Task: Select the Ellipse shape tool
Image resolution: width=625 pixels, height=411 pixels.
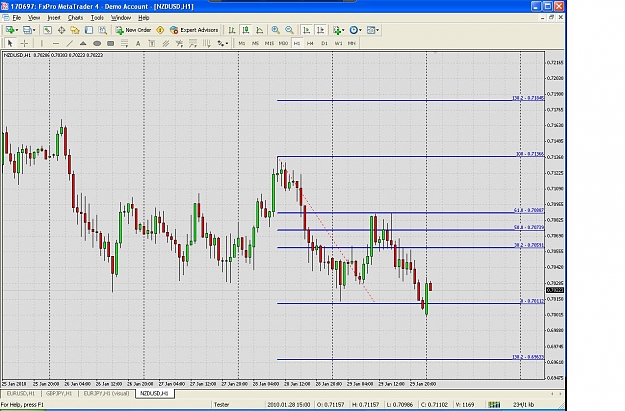Action: (x=97, y=43)
